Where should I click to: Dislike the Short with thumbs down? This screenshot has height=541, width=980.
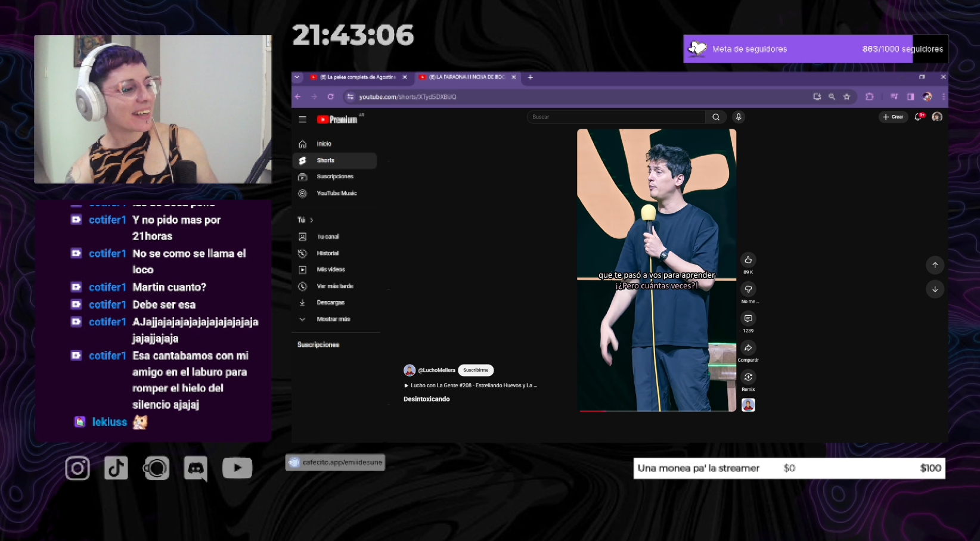[748, 289]
